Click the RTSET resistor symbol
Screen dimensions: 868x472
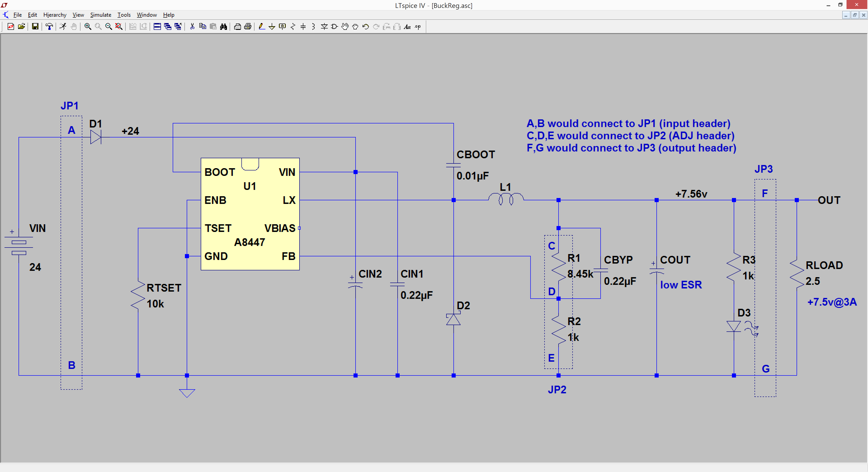pyautogui.click(x=138, y=295)
